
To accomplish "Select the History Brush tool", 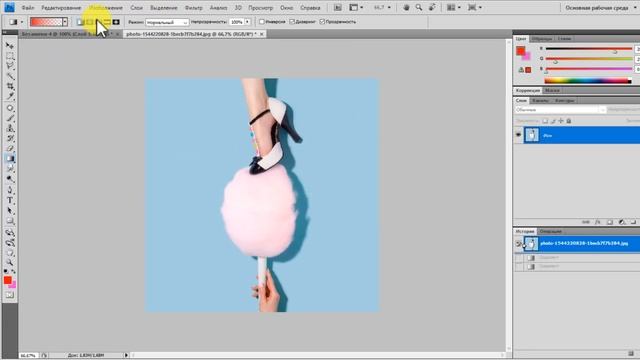I will 10,138.
